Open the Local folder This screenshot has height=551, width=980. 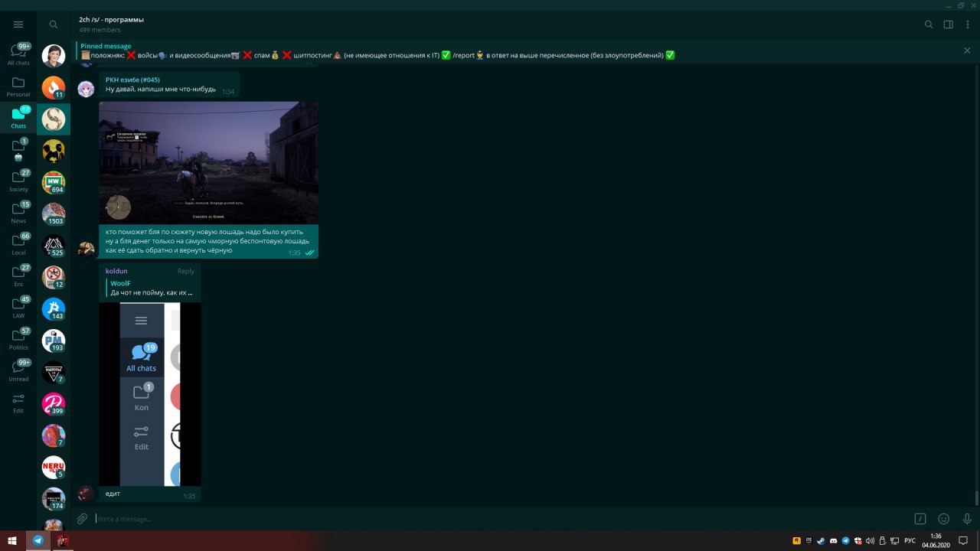point(18,244)
